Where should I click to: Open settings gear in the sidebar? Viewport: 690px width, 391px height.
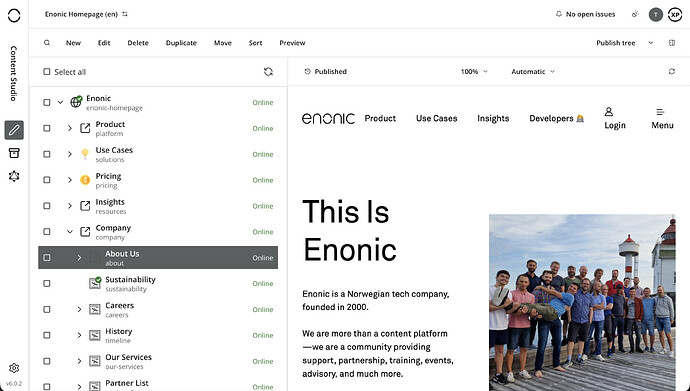14,368
